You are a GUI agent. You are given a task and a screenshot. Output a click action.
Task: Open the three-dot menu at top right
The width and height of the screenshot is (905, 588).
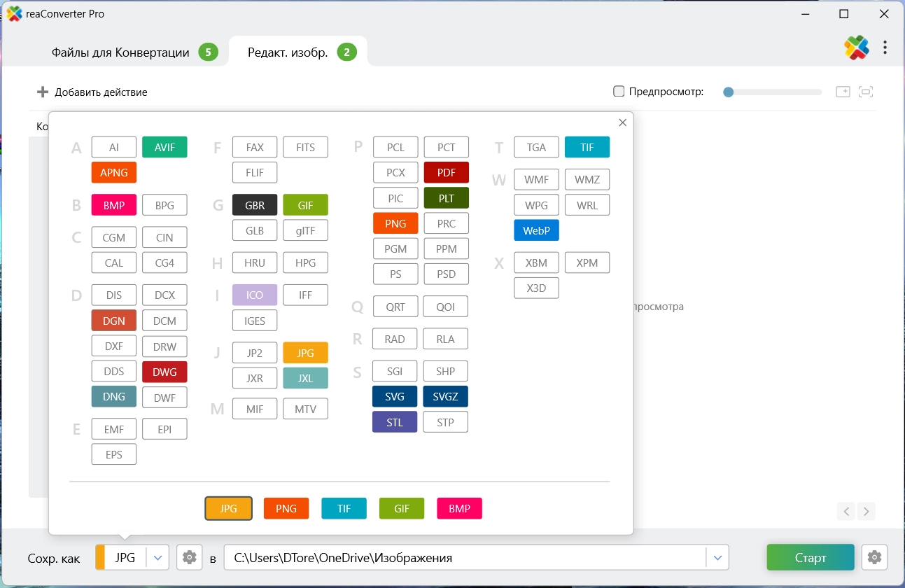885,48
